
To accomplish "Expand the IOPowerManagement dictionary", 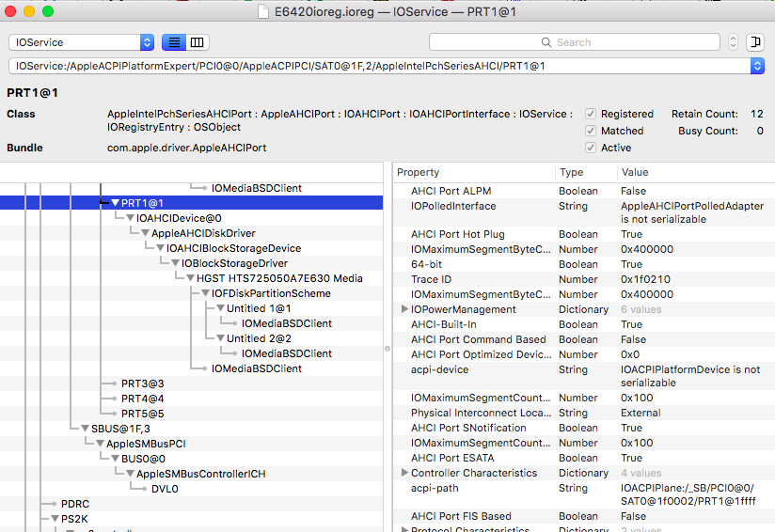I will click(404, 309).
